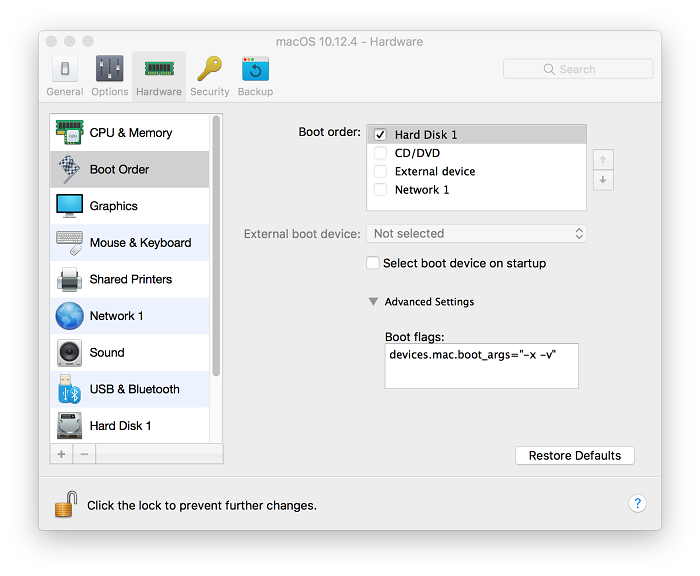Click the Boot Order checkered flag icon
Viewport: 700px width, 576px height.
69,169
